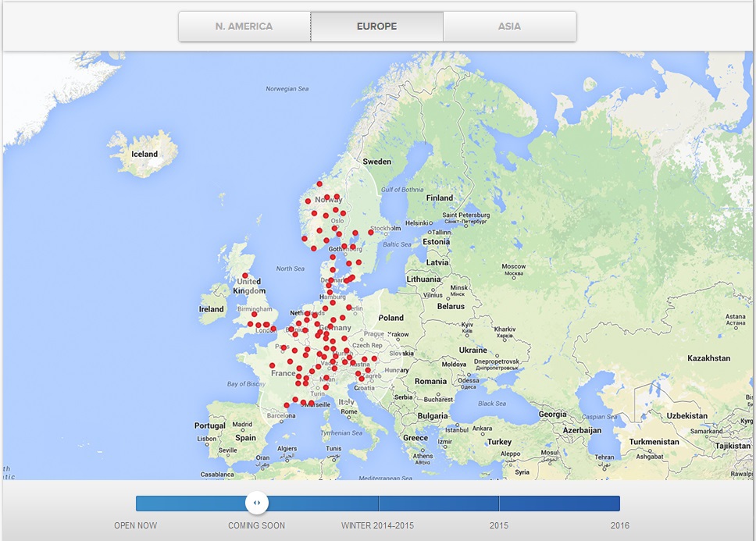This screenshot has height=541, width=756.
Task: Click the Moscow city label
Action: (514, 266)
